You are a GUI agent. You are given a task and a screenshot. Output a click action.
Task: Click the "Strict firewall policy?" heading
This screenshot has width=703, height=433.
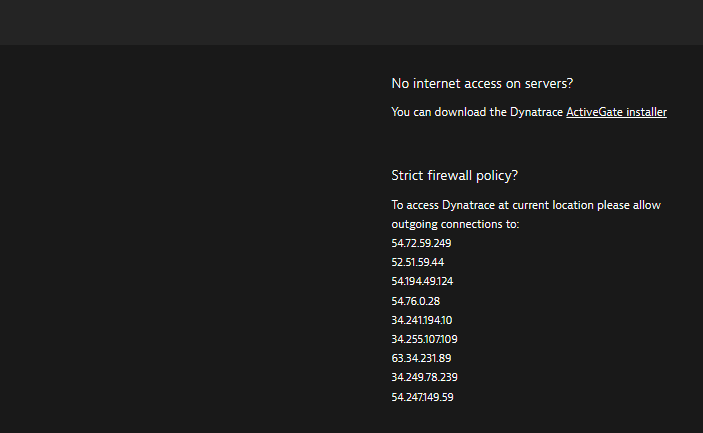click(454, 175)
